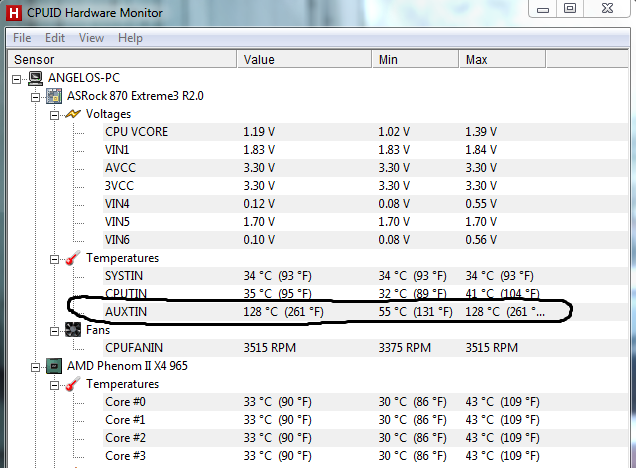Select the VIN5 sensor row
This screenshot has height=468, width=636.
[365, 222]
